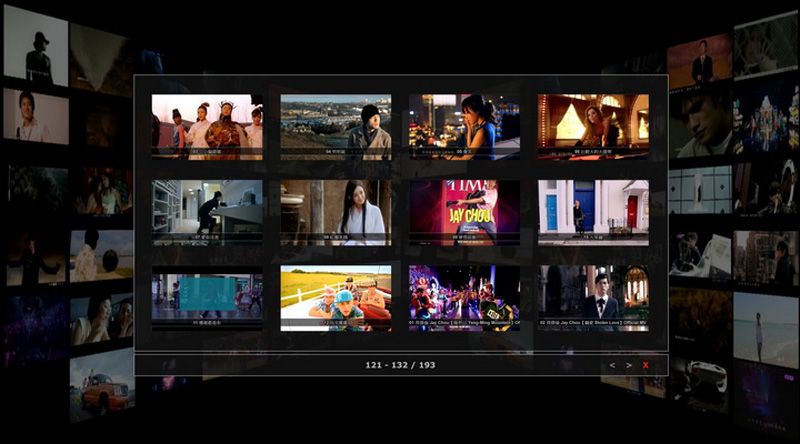Open the video thumbnail with costumed opera characters
Image resolution: width=800 pixels, height=444 pixels.
pos(207,126)
